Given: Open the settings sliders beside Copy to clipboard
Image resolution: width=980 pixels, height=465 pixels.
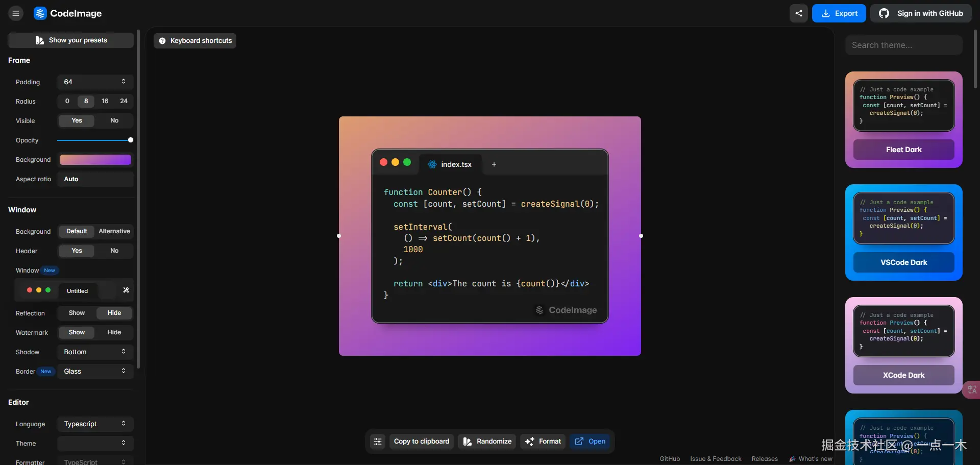Looking at the screenshot, I should point(377,442).
